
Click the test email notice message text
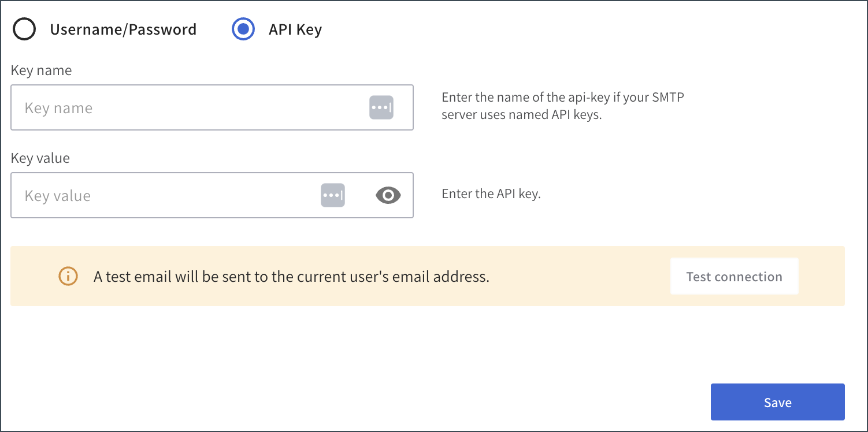click(291, 277)
